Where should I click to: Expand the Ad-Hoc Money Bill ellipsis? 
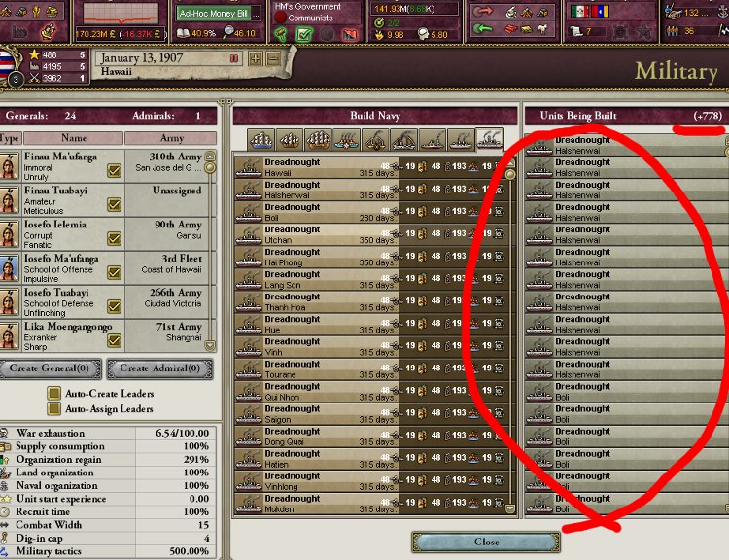256,14
